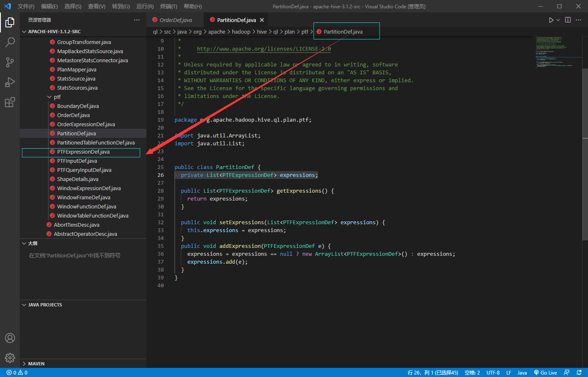588x377 pixels.
Task: Click the Run Java play button
Action: click(x=551, y=20)
